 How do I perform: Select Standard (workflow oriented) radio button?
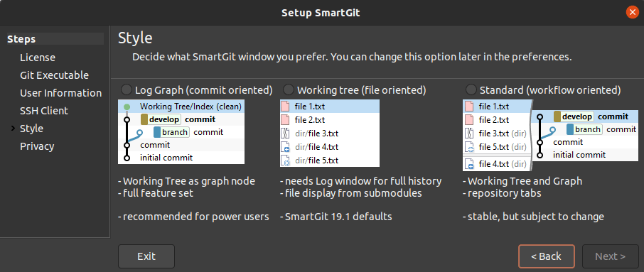tap(471, 89)
